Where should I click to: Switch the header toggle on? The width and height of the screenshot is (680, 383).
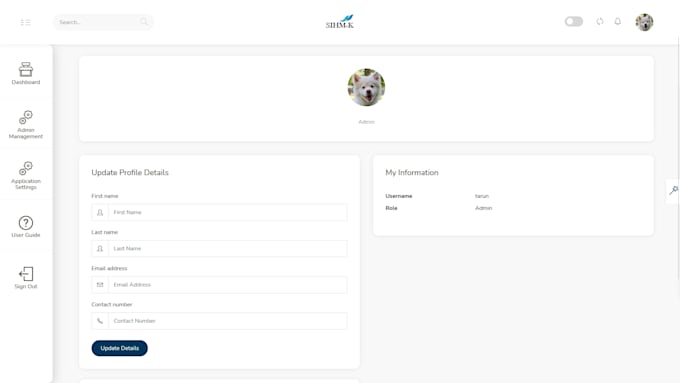(x=573, y=21)
